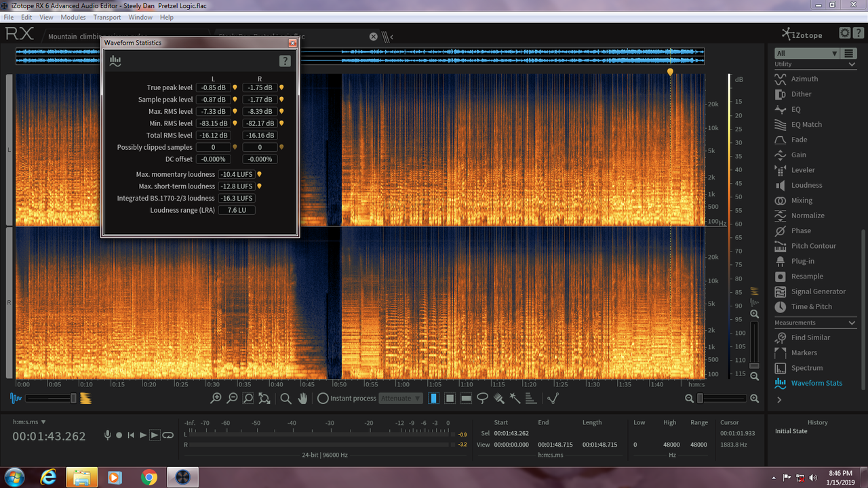Adjust the horizontal zoom slider
868x488 pixels.
click(700, 399)
